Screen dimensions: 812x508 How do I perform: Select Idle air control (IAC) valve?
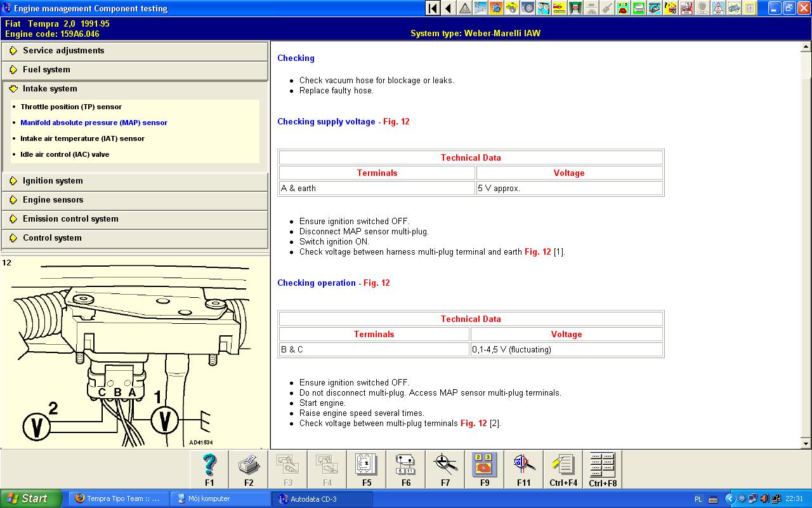(65, 154)
